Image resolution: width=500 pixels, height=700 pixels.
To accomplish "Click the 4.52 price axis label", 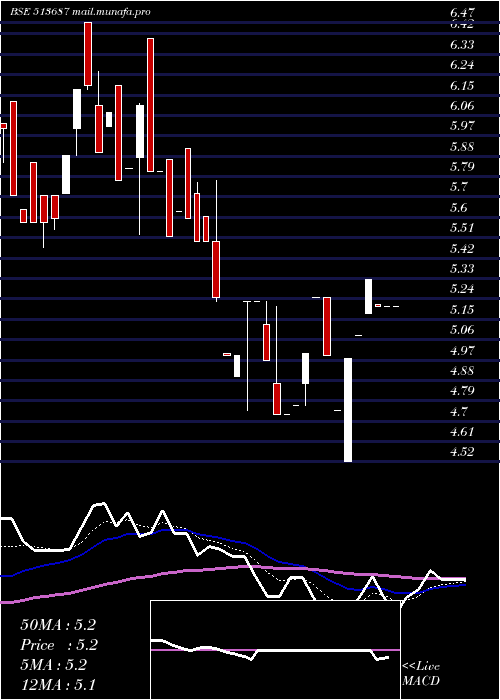I will (462, 452).
